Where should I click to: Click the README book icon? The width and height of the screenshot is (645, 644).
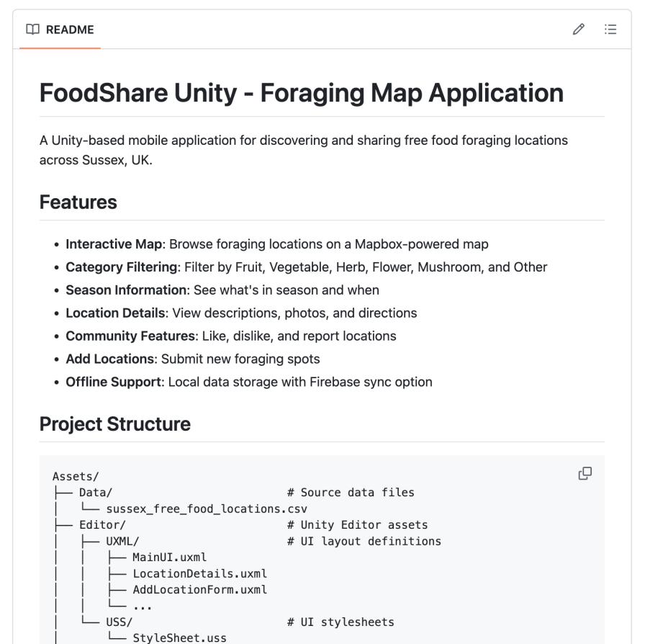(x=32, y=30)
